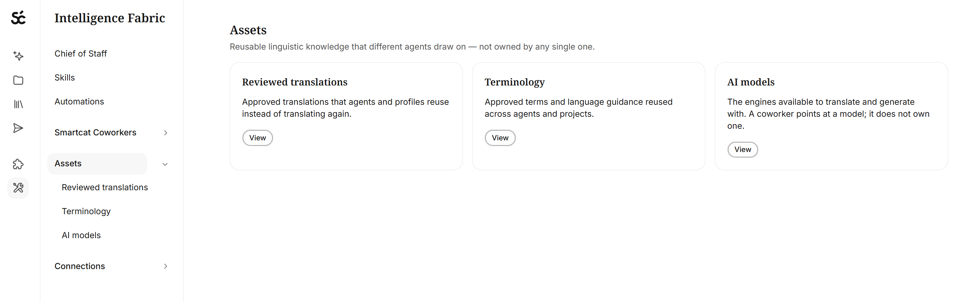This screenshot has height=302, width=980.
Task: Click the Smartcat logo icon
Action: point(18,18)
